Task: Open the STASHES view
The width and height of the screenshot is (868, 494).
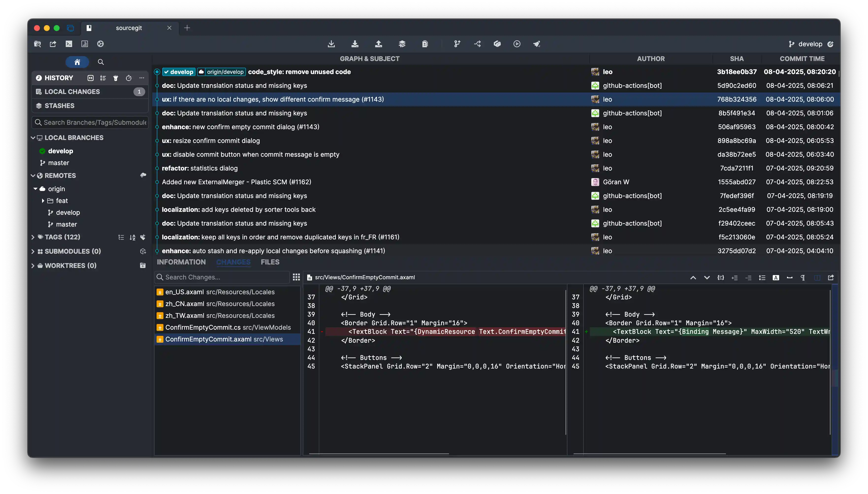Action: click(59, 106)
